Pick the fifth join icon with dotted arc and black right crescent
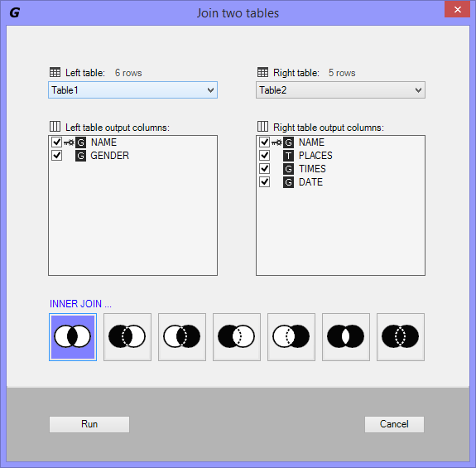 [x=291, y=337]
